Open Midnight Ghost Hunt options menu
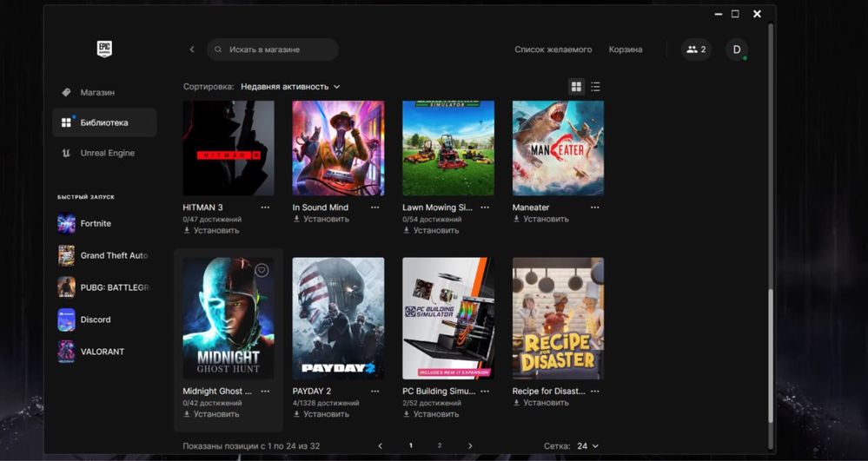Viewport: 868px width, 461px height. coord(265,392)
